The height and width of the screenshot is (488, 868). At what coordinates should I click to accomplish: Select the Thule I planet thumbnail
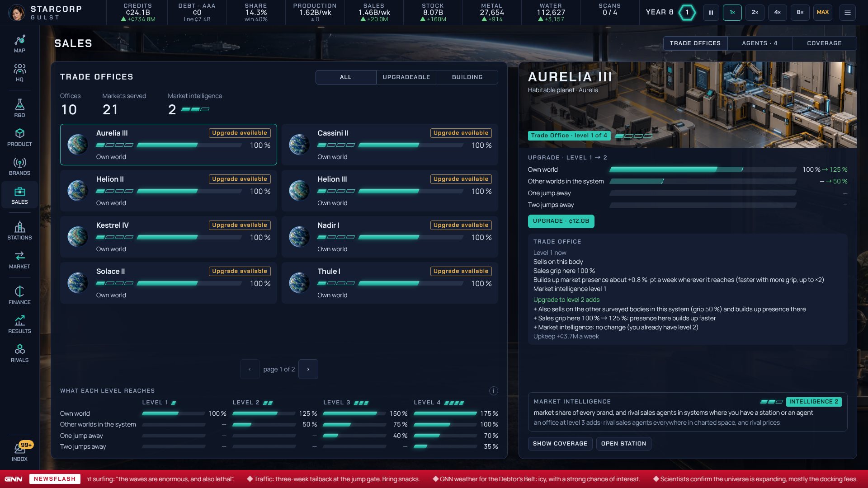point(299,283)
